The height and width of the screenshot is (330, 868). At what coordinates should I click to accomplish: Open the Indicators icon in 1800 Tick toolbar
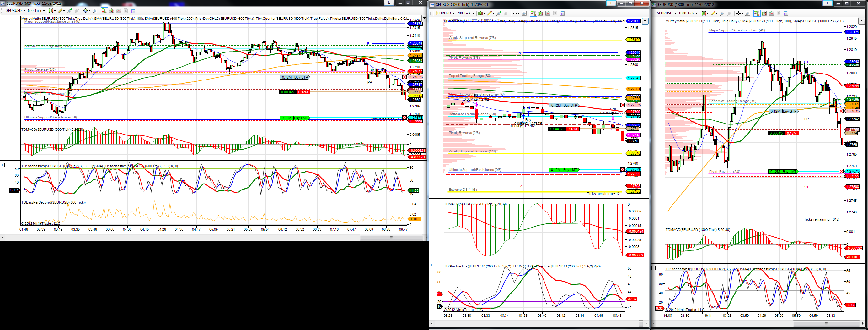click(771, 13)
